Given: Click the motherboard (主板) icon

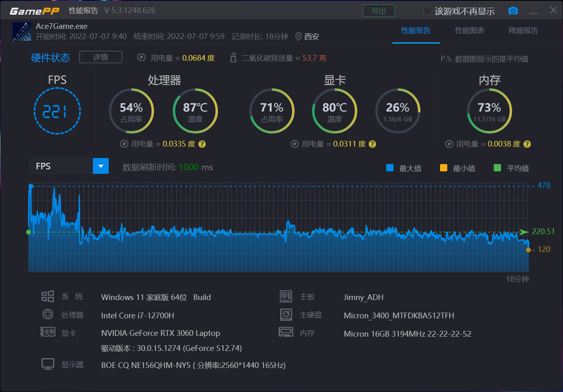Looking at the screenshot, I should tap(286, 296).
